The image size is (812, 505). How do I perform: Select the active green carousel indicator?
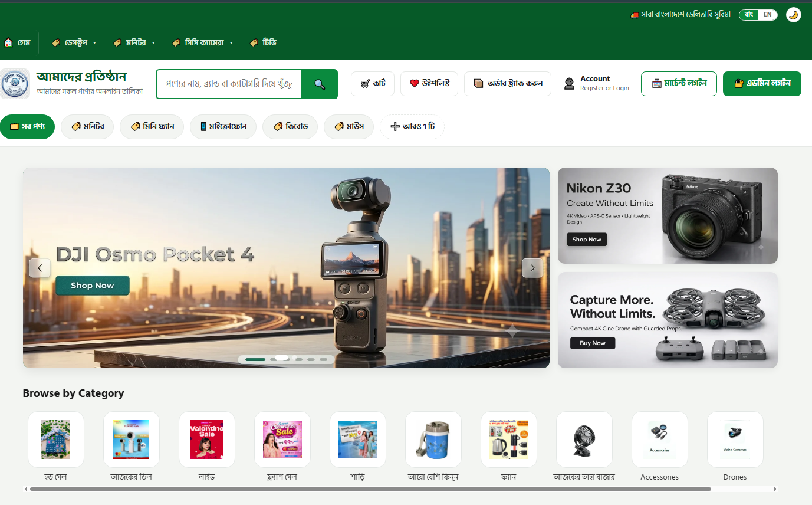pyautogui.click(x=255, y=359)
